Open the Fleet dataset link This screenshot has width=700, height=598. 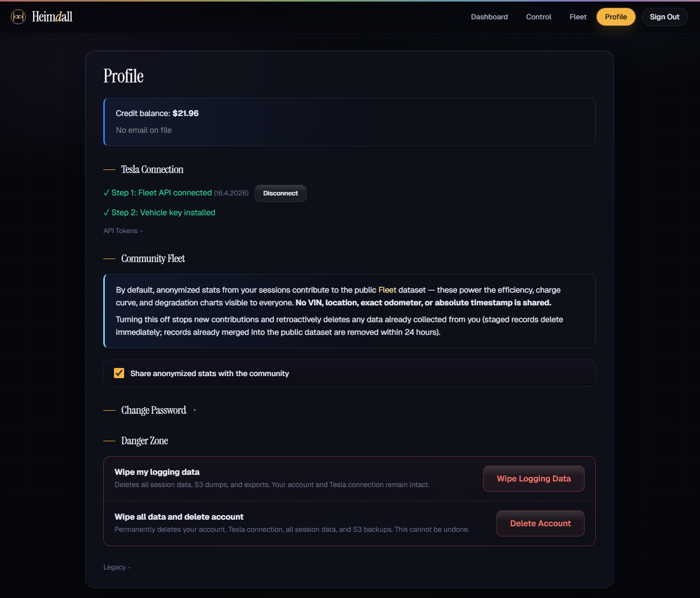(x=387, y=290)
